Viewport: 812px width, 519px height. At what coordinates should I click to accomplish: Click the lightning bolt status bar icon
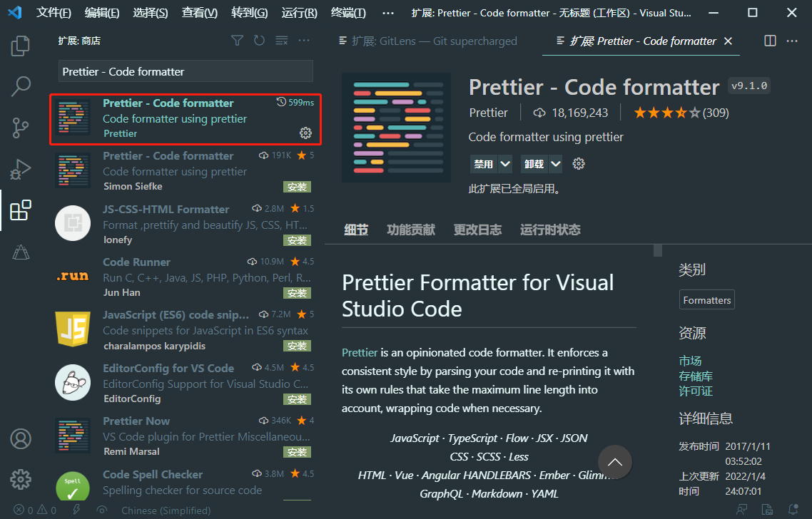click(x=76, y=510)
